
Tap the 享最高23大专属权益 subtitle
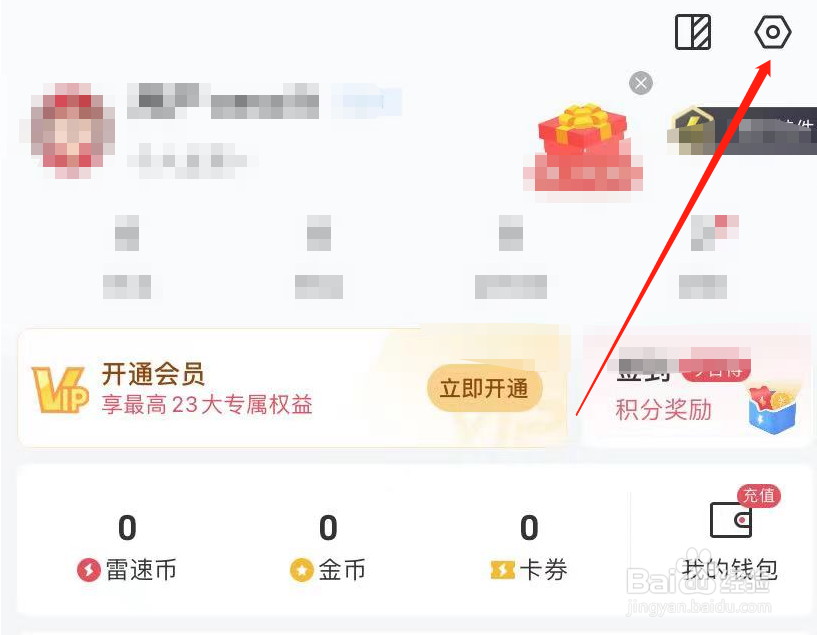point(207,405)
